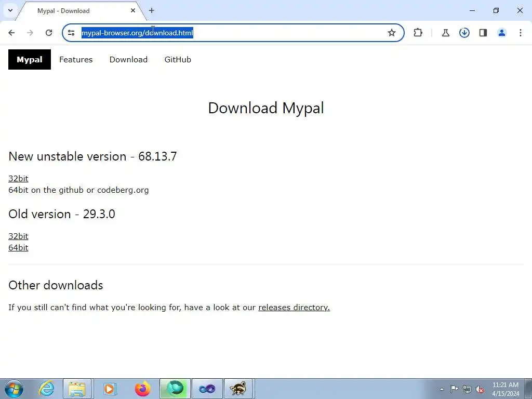Show hidden tray icons arrow

442,389
